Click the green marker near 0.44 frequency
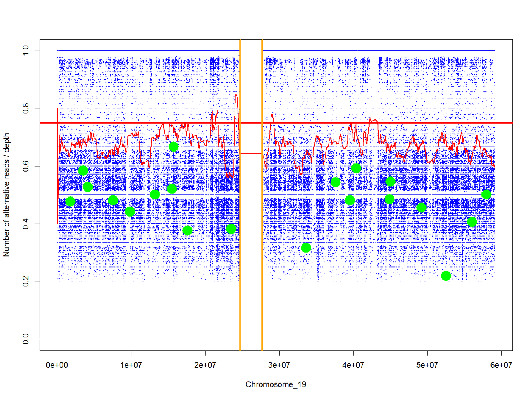This screenshot has width=532, height=399. [x=130, y=212]
